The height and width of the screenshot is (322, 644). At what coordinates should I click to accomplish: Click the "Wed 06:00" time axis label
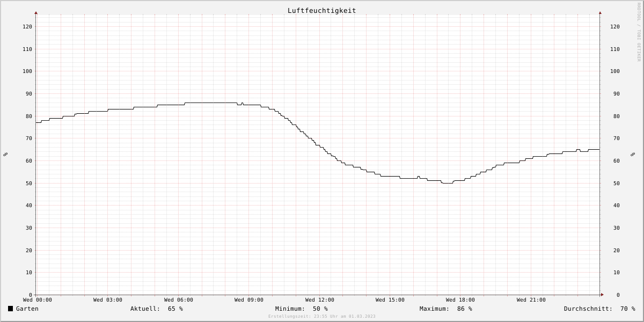tap(179, 300)
